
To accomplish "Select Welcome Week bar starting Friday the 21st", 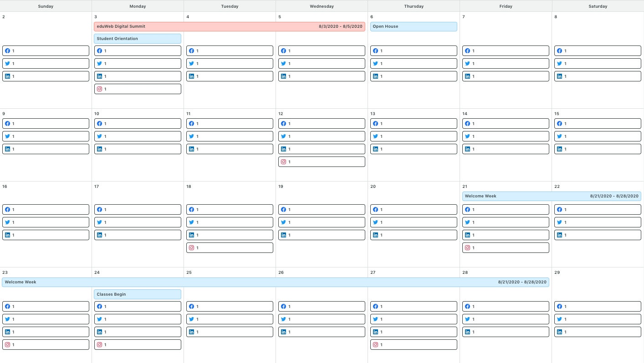I will pyautogui.click(x=552, y=197).
